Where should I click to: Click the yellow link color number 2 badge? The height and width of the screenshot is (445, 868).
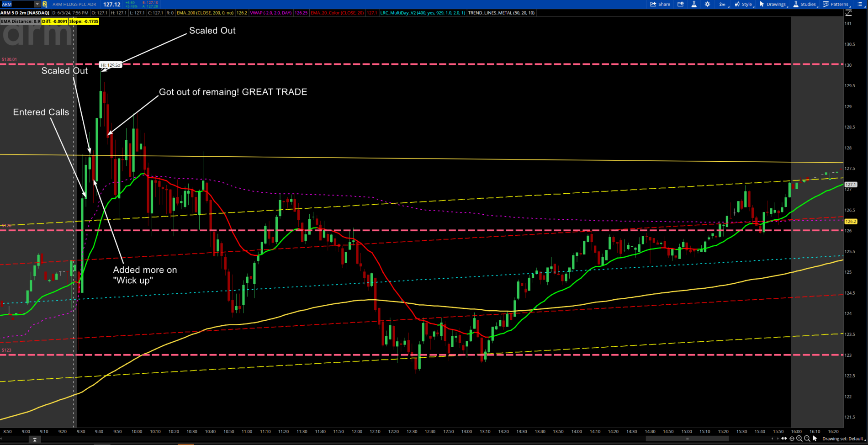[45, 4]
